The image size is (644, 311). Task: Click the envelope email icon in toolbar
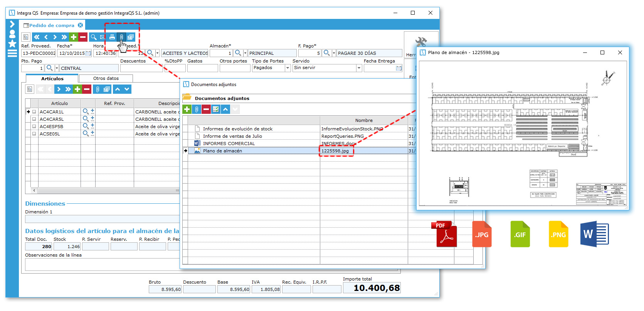point(103,37)
